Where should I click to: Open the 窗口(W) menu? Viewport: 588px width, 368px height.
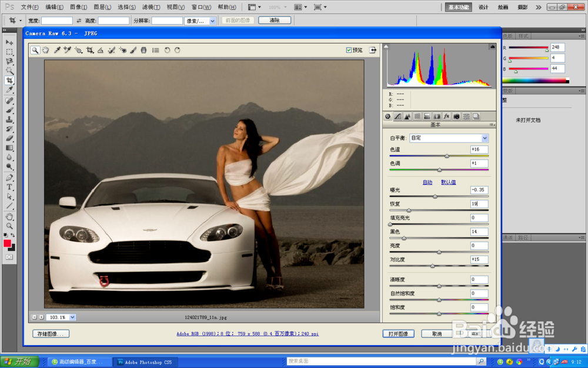(x=201, y=7)
